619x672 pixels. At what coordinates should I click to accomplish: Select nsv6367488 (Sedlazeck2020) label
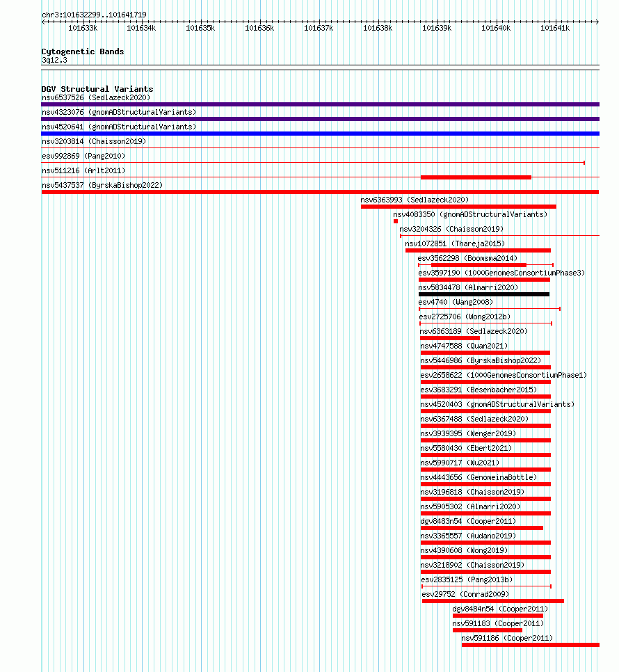474,418
